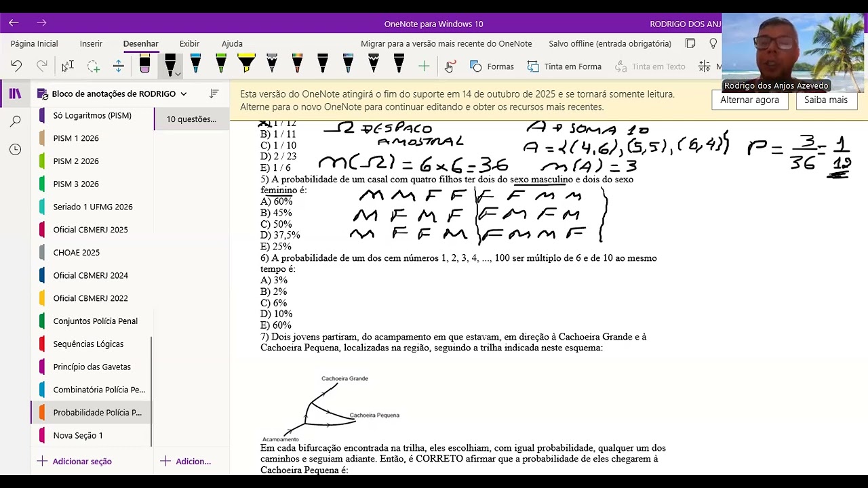Expand the Bloco de anotações de RODRIGO dropdown
Image resolution: width=868 pixels, height=488 pixels.
coord(183,94)
